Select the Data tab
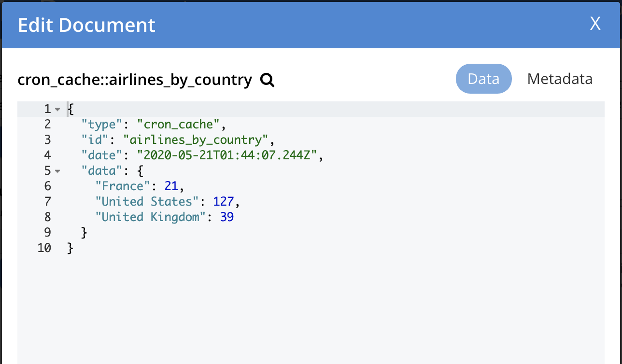The image size is (622, 364). (x=483, y=79)
